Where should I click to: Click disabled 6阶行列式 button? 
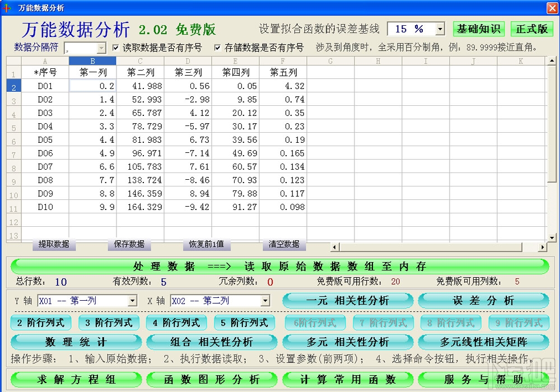coord(315,323)
